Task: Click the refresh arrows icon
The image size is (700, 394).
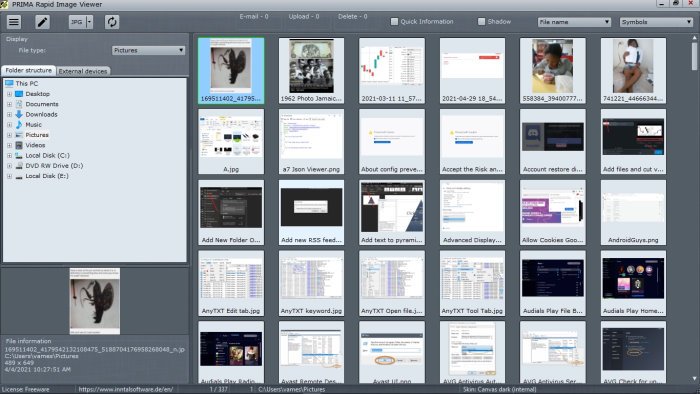Action: tap(112, 22)
